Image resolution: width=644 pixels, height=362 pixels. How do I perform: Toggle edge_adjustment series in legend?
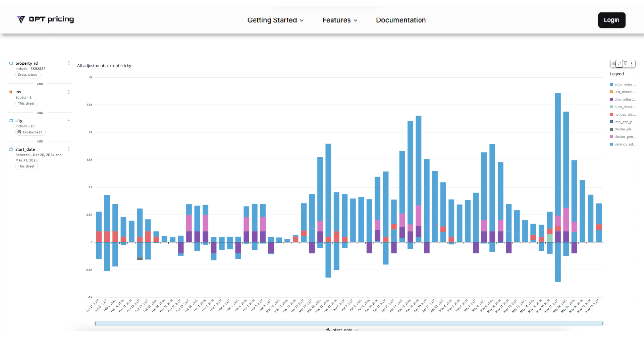coord(625,84)
